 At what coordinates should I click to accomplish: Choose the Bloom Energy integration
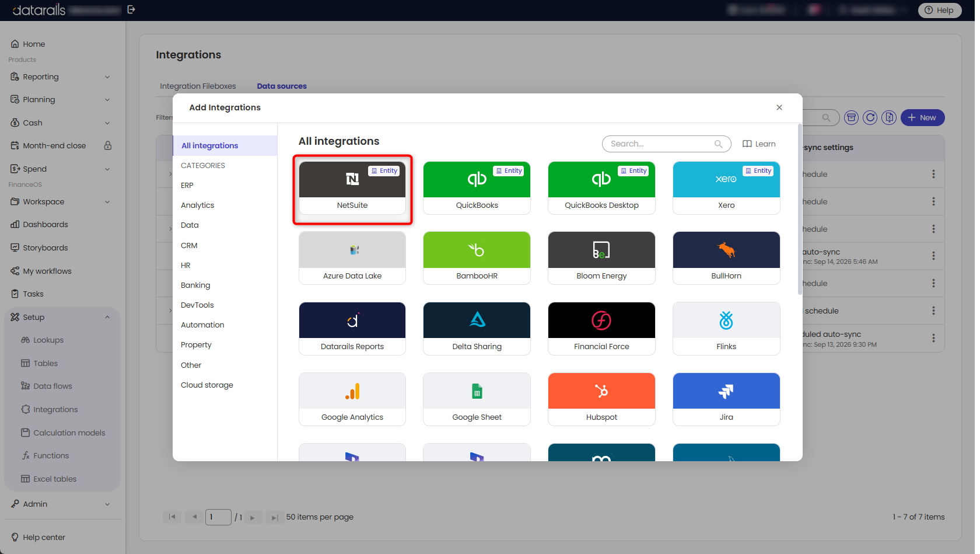click(x=601, y=258)
